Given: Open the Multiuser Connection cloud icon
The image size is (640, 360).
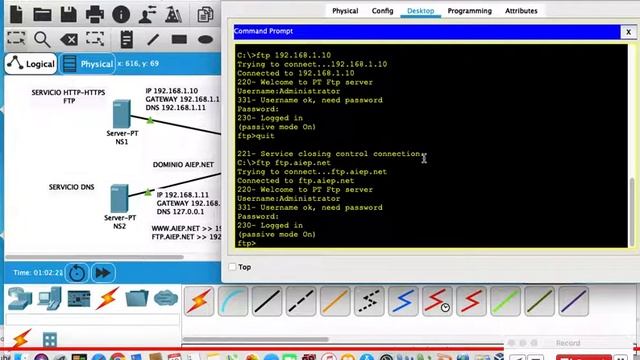Looking at the screenshot, I should [x=166, y=298].
